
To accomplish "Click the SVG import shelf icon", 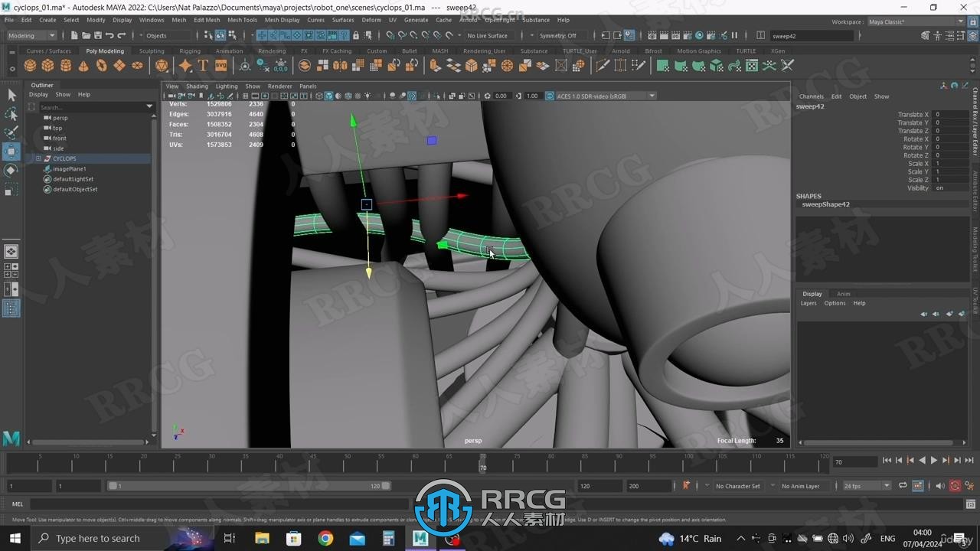I will 220,66.
